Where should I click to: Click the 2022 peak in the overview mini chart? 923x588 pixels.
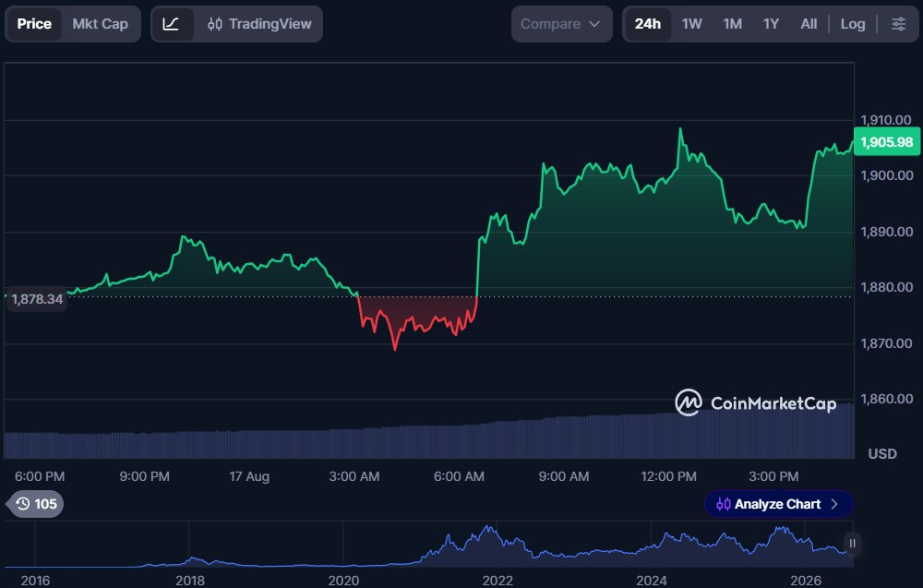(x=488, y=529)
